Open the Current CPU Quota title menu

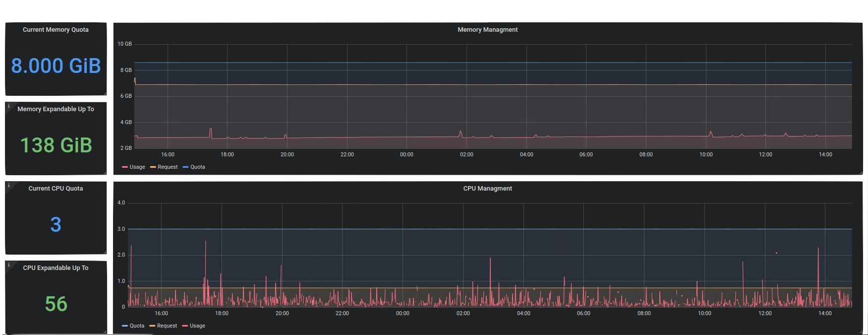coord(56,189)
